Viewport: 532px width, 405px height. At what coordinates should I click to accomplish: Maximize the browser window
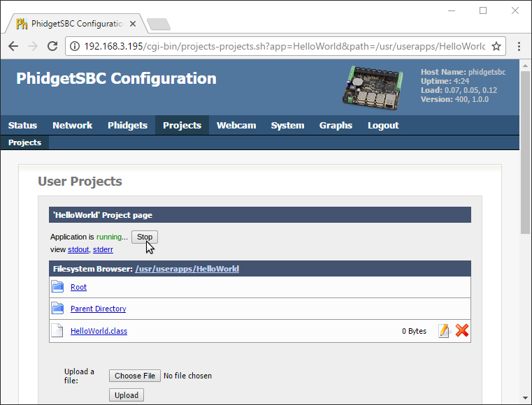coord(483,11)
